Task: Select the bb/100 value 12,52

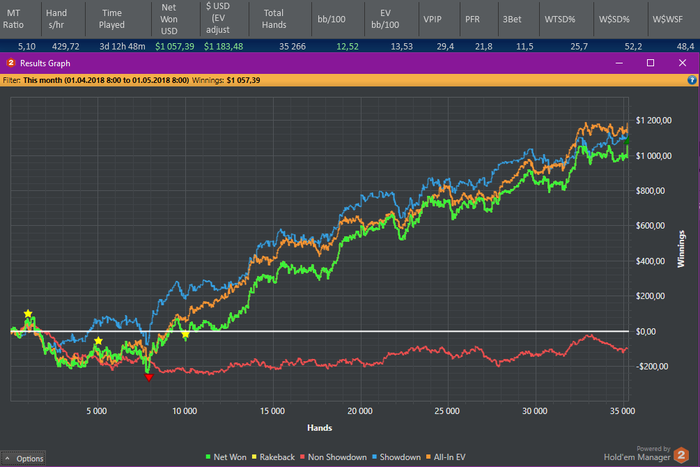Action: pyautogui.click(x=347, y=46)
